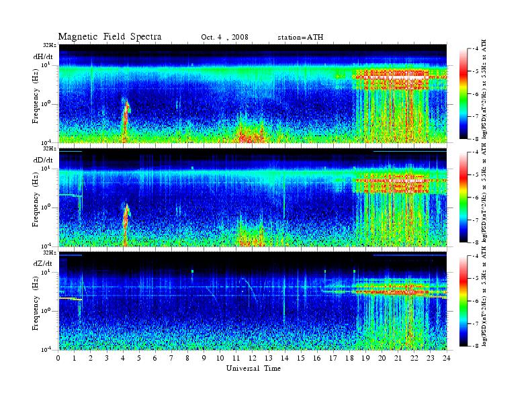Click the hour "6" tick label

(x=155, y=359)
